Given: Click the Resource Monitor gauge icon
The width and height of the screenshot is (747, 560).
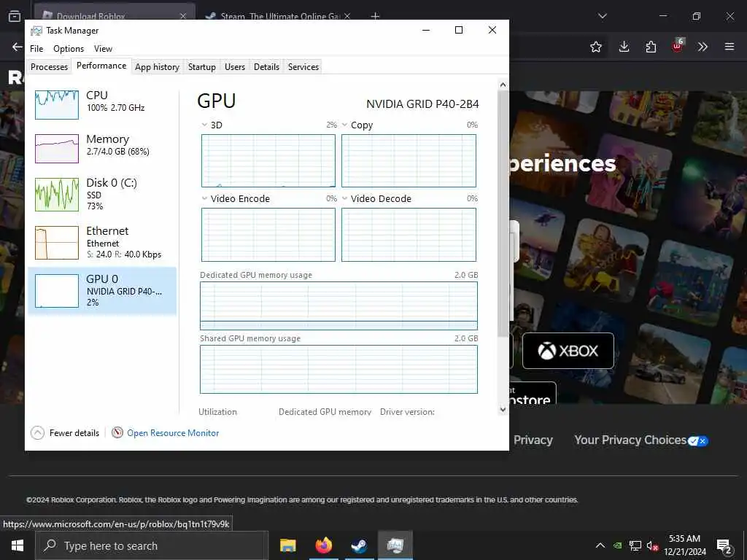Looking at the screenshot, I should tap(117, 432).
